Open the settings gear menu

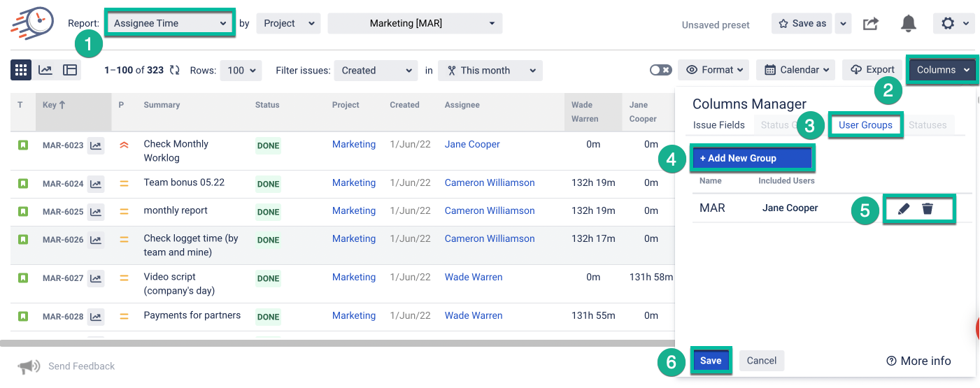click(954, 23)
